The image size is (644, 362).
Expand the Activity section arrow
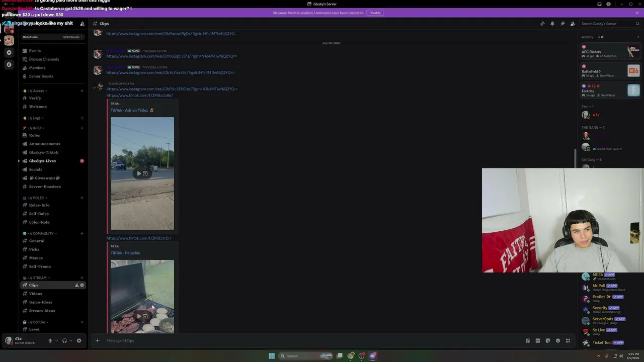[638, 37]
